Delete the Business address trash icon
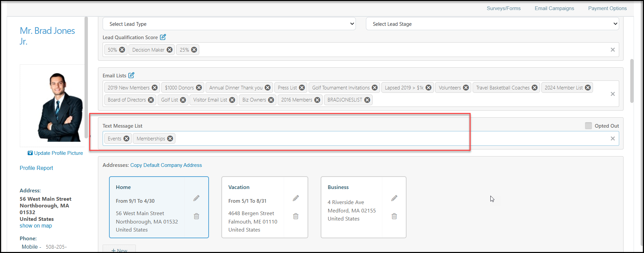644x253 pixels. click(394, 216)
